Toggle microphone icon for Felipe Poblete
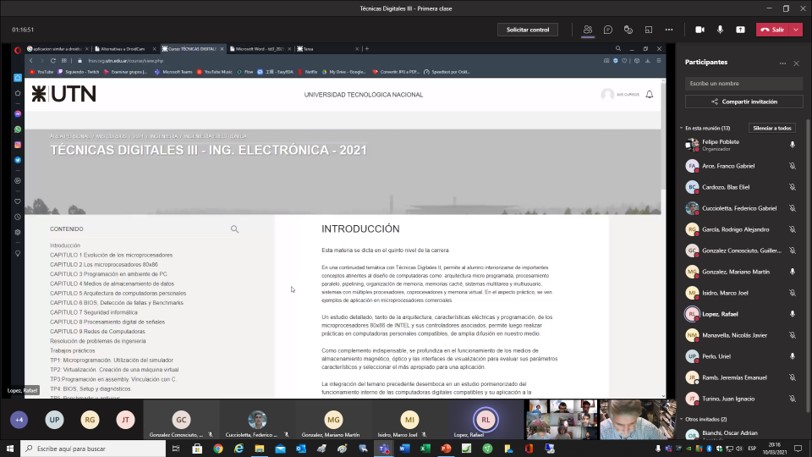Image resolution: width=812 pixels, height=457 pixels. pos(792,145)
